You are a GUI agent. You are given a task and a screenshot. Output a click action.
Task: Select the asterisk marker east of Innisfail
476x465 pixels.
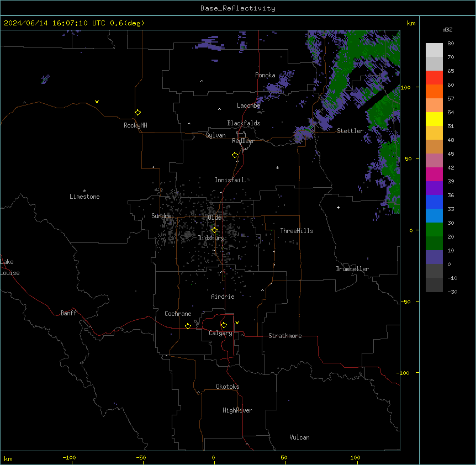(277, 167)
